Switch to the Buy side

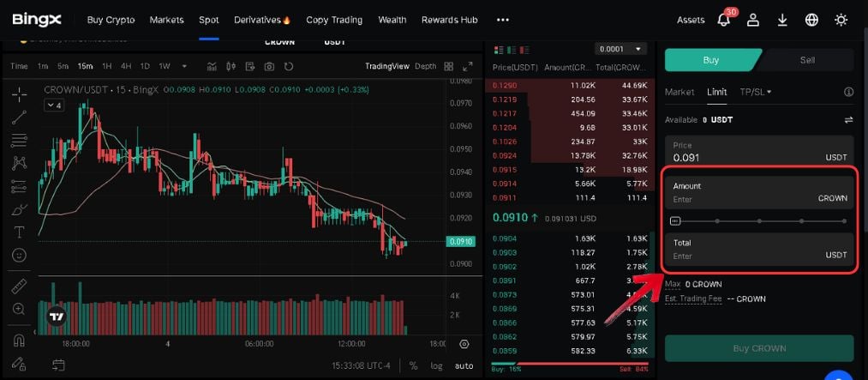[x=711, y=60]
